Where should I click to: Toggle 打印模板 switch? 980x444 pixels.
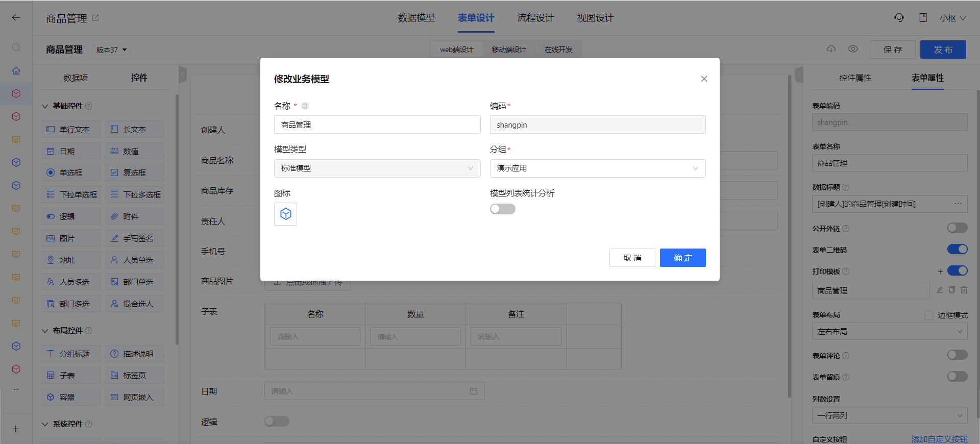(958, 270)
